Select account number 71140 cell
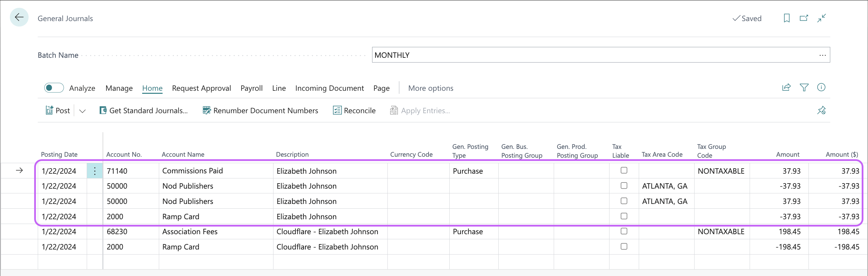Screen dimensions: 868x276 (131, 171)
